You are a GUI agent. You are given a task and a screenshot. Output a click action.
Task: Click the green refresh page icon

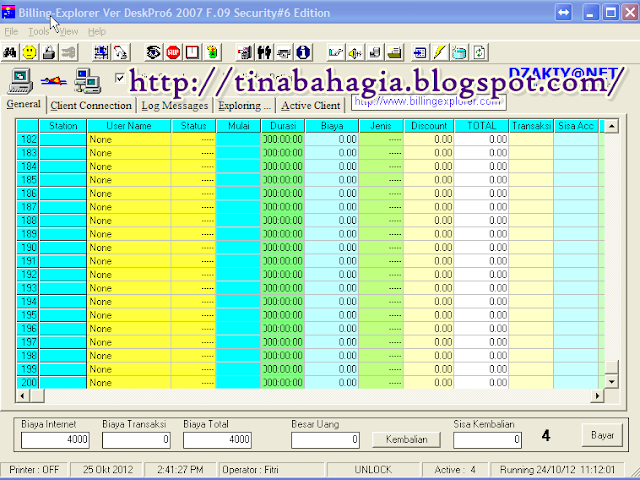(479, 52)
